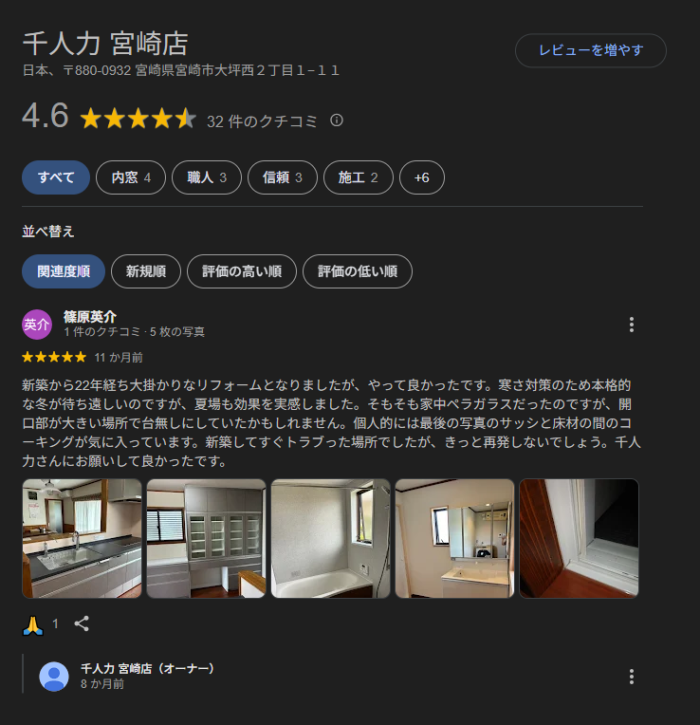Screen dimensions: 700x725
Task: Filter reviews by 内窓 keyword
Action: [131, 178]
